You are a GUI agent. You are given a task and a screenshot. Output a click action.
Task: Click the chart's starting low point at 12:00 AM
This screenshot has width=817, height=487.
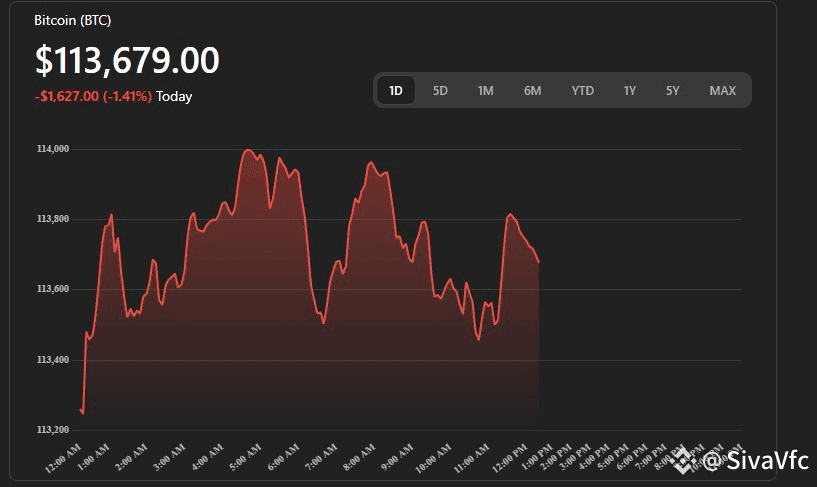pyautogui.click(x=82, y=413)
